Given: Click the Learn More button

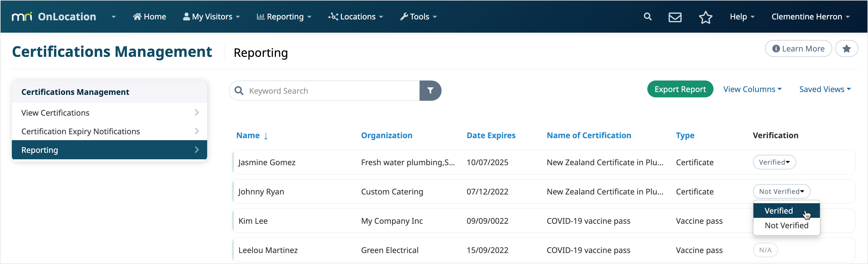Looking at the screenshot, I should (798, 49).
